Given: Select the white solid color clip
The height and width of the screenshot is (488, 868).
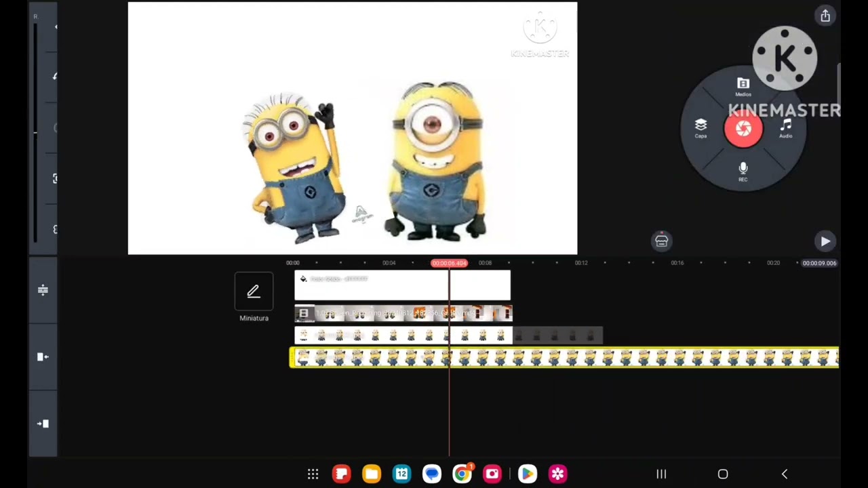Looking at the screenshot, I should click(402, 285).
